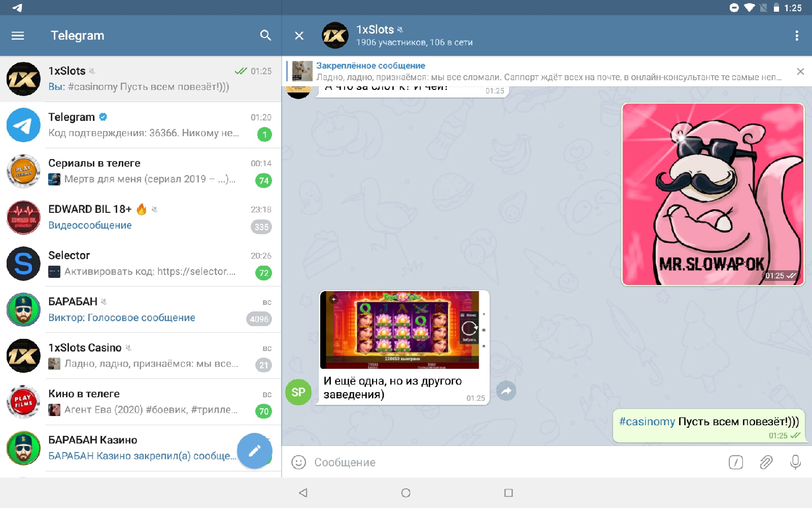Open the 1xSlots group avatar in header
The height and width of the screenshot is (508, 812).
click(335, 36)
